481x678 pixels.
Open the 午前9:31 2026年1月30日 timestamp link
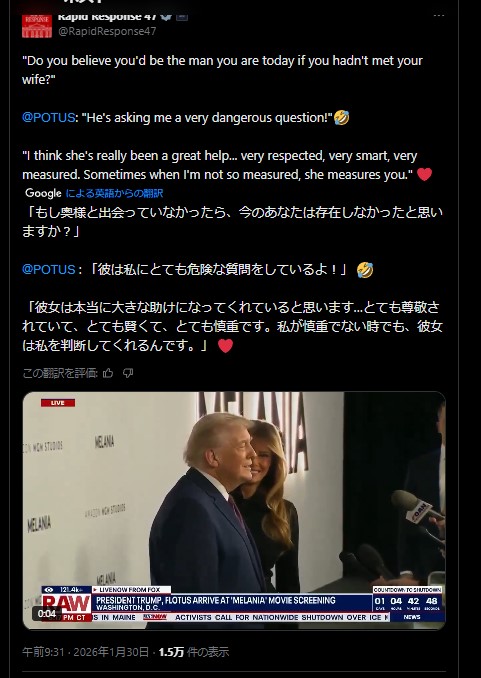[x=85, y=652]
